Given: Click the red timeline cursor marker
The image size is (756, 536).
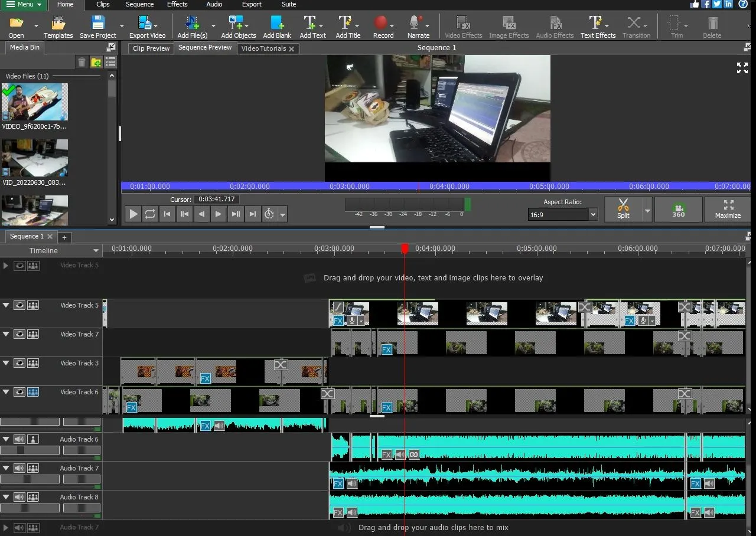Looking at the screenshot, I should (x=405, y=249).
